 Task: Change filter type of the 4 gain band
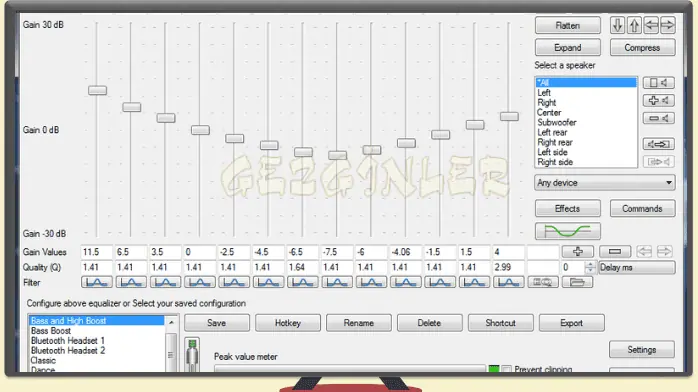(x=508, y=282)
